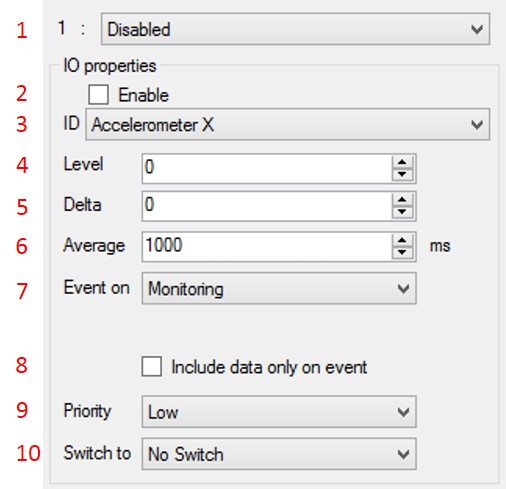Click the chevron arrow of the ID combo box
Image resolution: width=506 pixels, height=489 pixels.
pos(477,125)
